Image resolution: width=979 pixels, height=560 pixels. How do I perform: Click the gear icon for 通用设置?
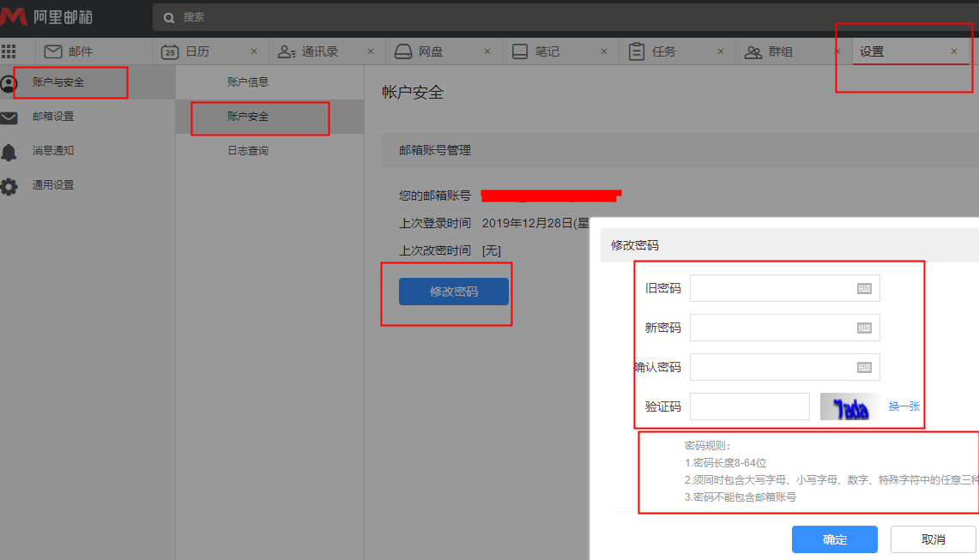click(x=9, y=186)
